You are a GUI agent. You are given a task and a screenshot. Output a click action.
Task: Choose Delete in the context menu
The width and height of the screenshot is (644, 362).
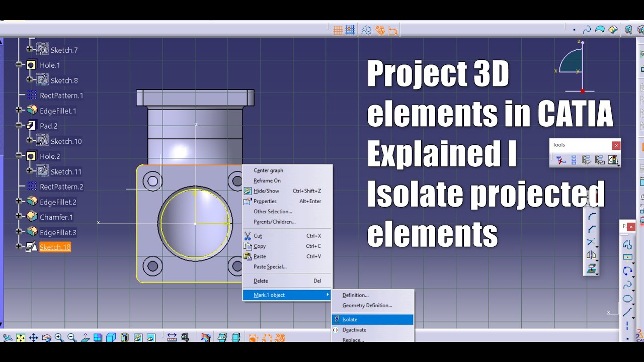pos(287,281)
